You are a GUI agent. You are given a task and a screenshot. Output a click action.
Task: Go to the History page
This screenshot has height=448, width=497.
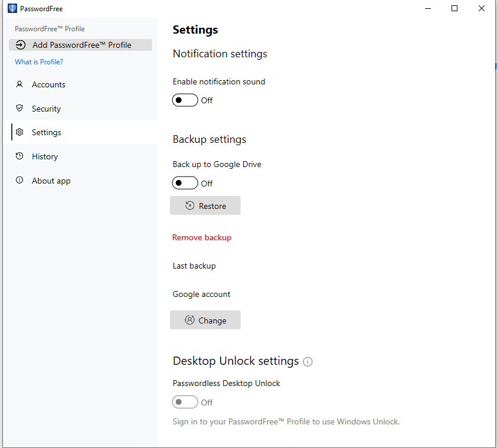pos(45,156)
